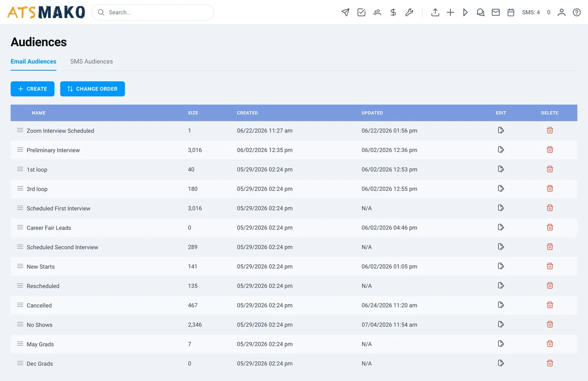Delete the Preliminary Interview audience
The image size is (588, 381).
click(550, 150)
